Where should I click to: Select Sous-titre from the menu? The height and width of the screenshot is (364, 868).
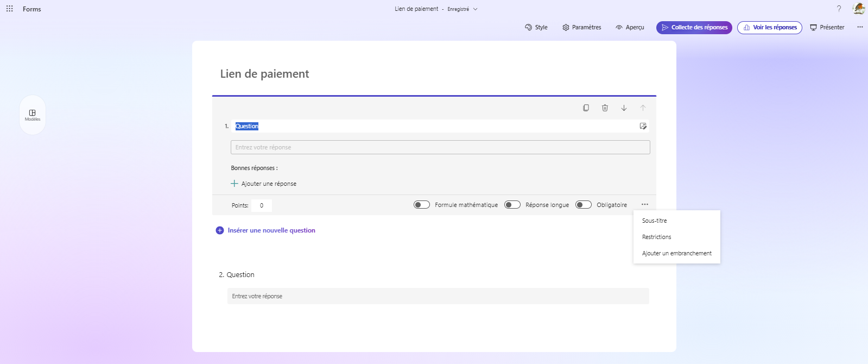[655, 221]
